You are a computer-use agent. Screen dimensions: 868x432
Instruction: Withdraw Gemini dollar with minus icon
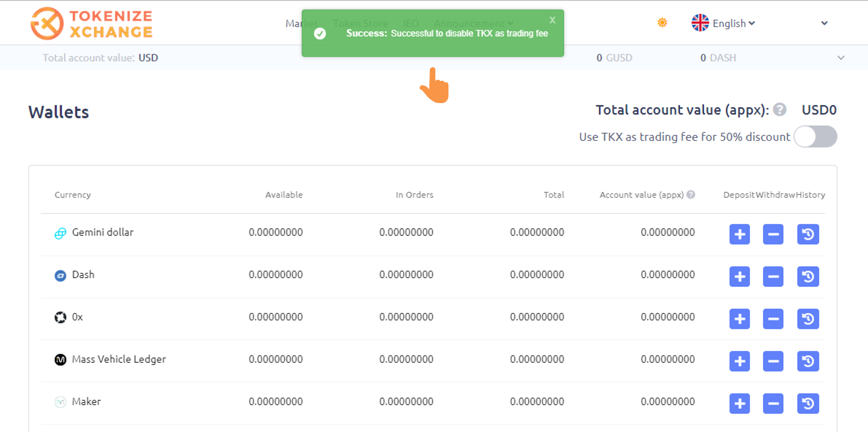773,234
